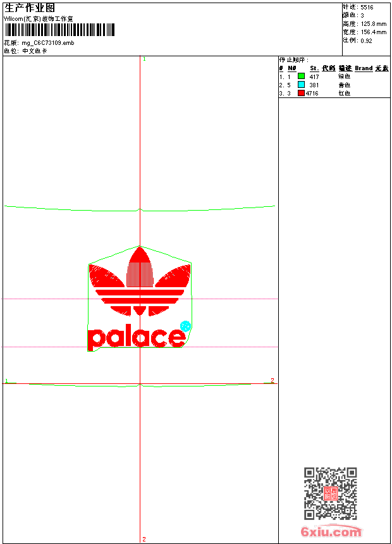Viewport: 392px width, 544px height.
Task: Click the '元素' column header
Action: click(382, 68)
